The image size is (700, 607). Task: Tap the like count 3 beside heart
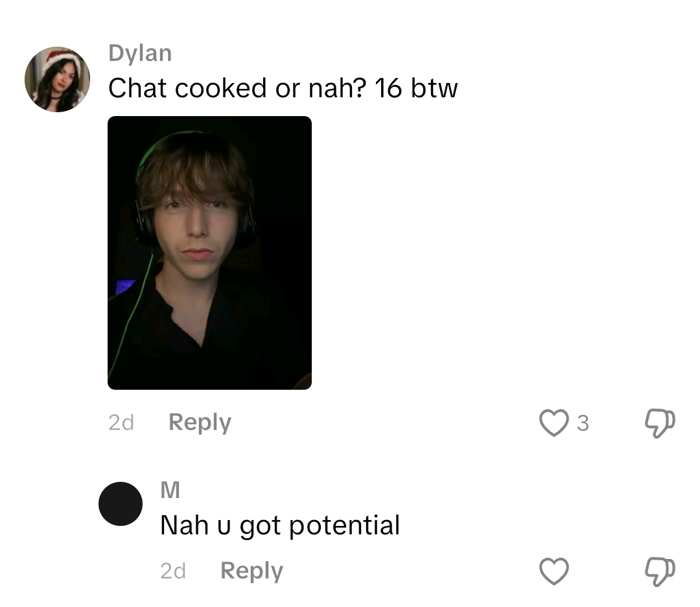583,423
